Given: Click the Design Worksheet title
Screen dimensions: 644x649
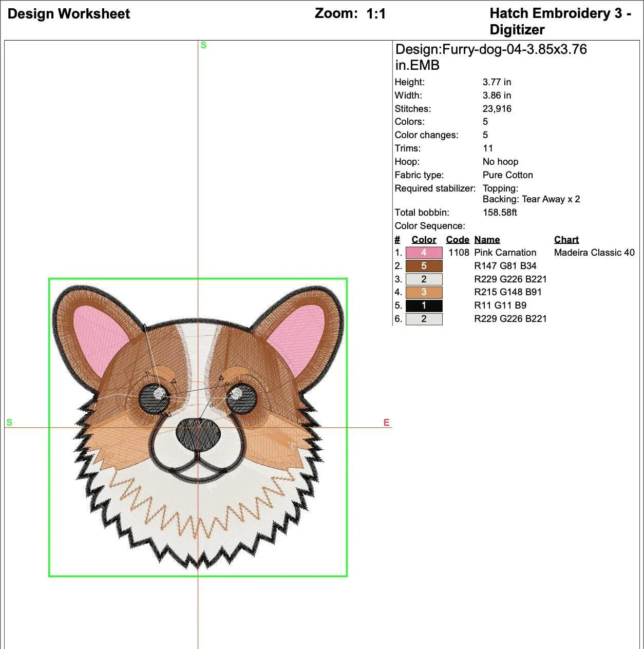Looking at the screenshot, I should coord(68,14).
